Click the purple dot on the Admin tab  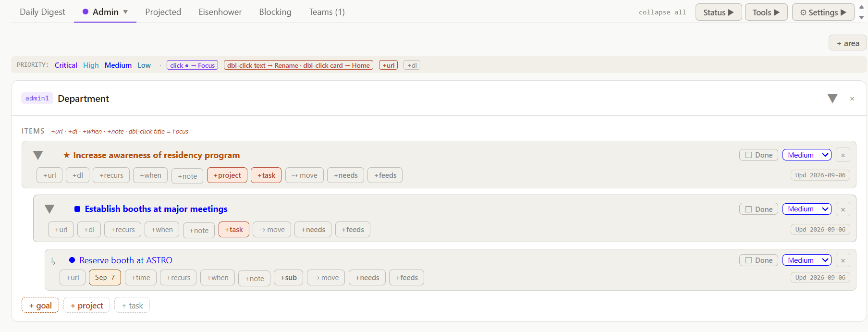pyautogui.click(x=86, y=12)
